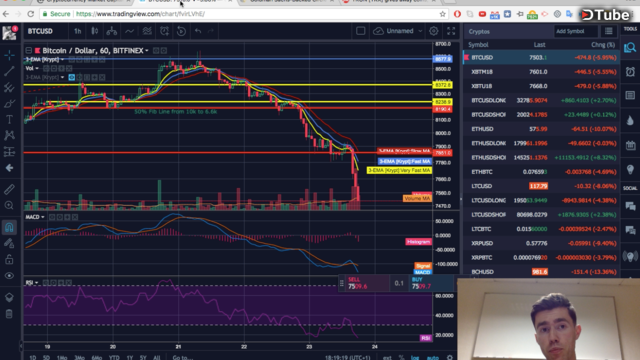Toggle visibility of the lower 3-EMA indicator
Viewport: 640px width, 360px height.
pyautogui.click(x=71, y=77)
